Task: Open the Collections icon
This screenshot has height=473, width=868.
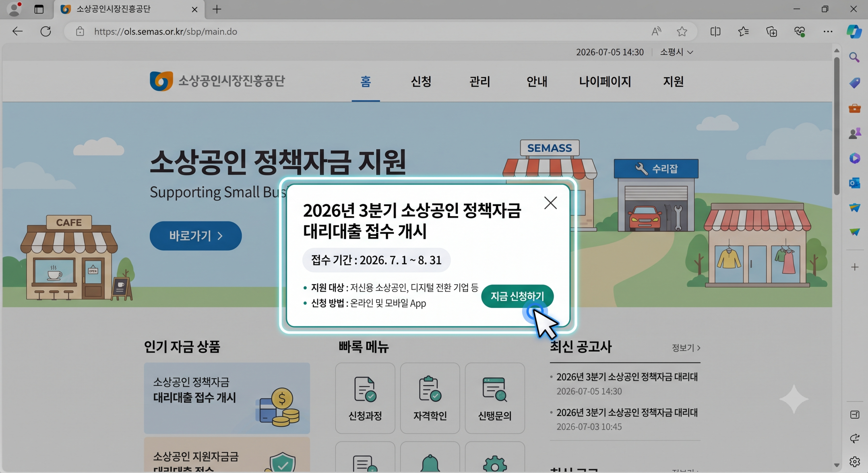Action: pos(772,32)
